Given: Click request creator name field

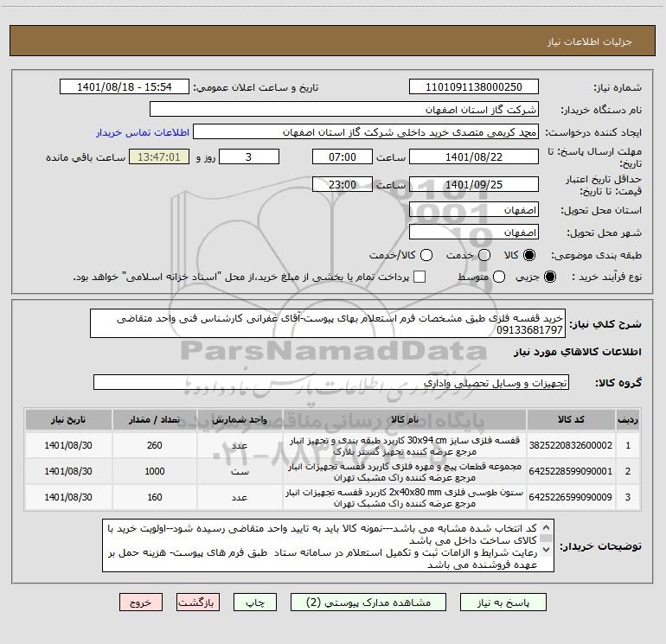Looking at the screenshot, I should pos(366,131).
